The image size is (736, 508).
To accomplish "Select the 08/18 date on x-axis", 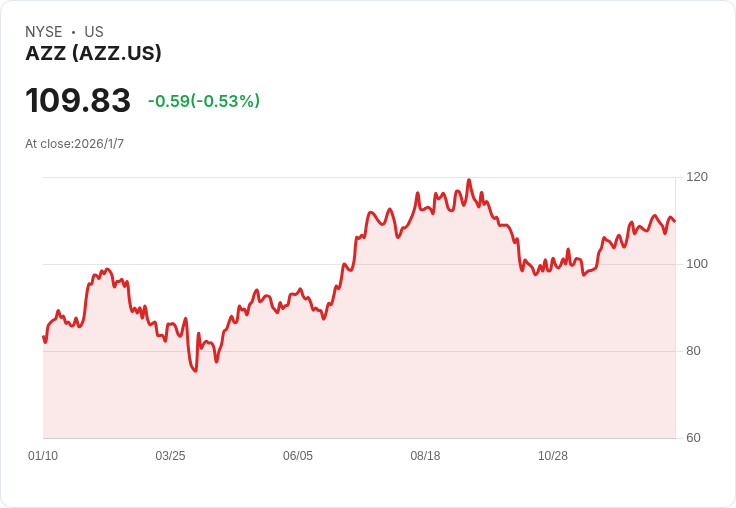I will 425,456.
